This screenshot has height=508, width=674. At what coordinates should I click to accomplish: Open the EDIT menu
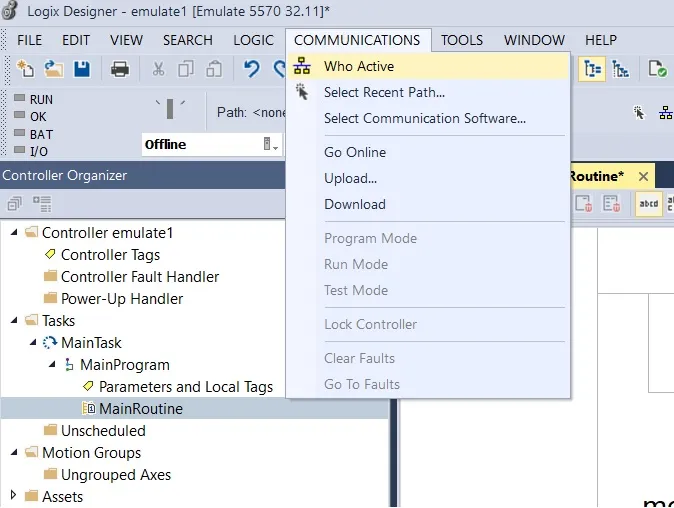[x=76, y=40]
